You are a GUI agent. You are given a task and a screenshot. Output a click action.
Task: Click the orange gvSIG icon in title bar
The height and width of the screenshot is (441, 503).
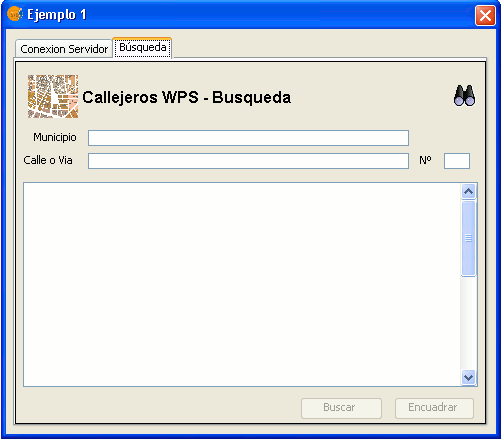point(14,14)
